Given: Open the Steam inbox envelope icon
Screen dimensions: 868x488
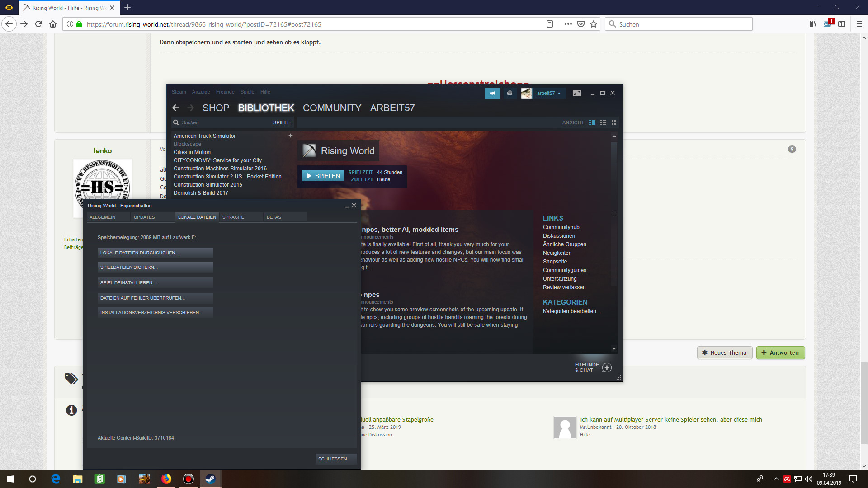Looking at the screenshot, I should pyautogui.click(x=509, y=93).
